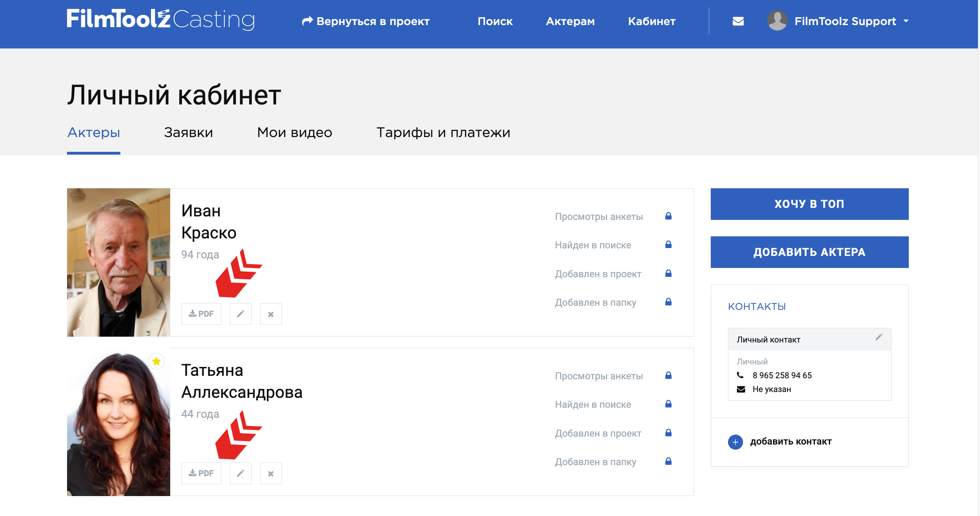Open Татьяна Аллександрова profile photo
The height and width of the screenshot is (516, 980).
pyautogui.click(x=118, y=422)
